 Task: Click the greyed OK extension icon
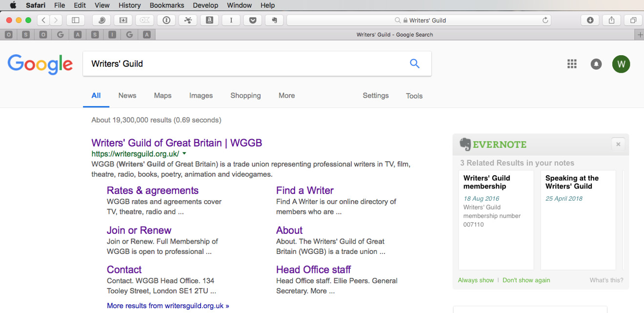click(145, 20)
